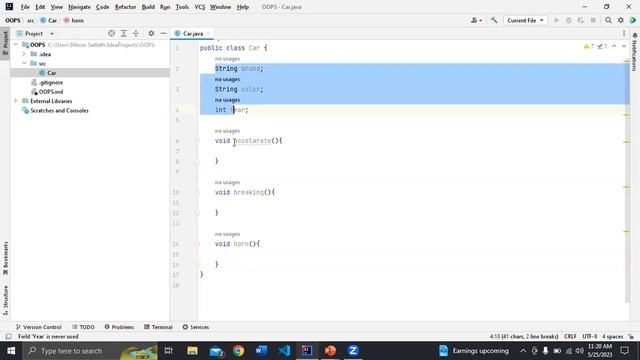Open editor tabs more options icon
Screen dimensions: 640x360
coord(624,33)
